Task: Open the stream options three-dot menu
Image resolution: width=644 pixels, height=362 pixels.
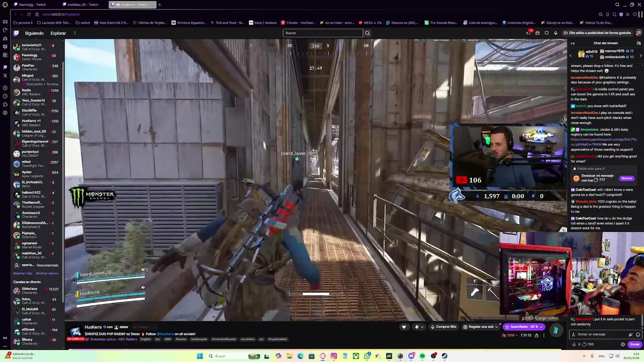Action: coord(543,335)
